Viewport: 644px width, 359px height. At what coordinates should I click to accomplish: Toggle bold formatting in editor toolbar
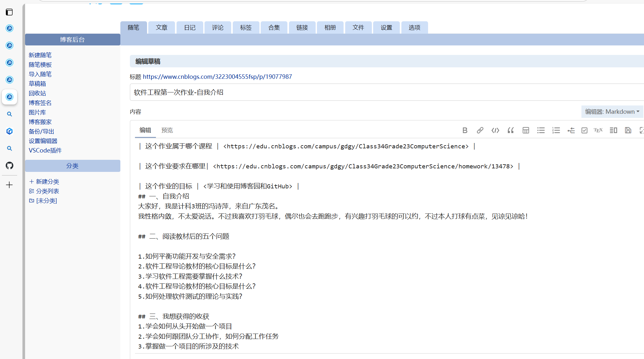tap(465, 130)
